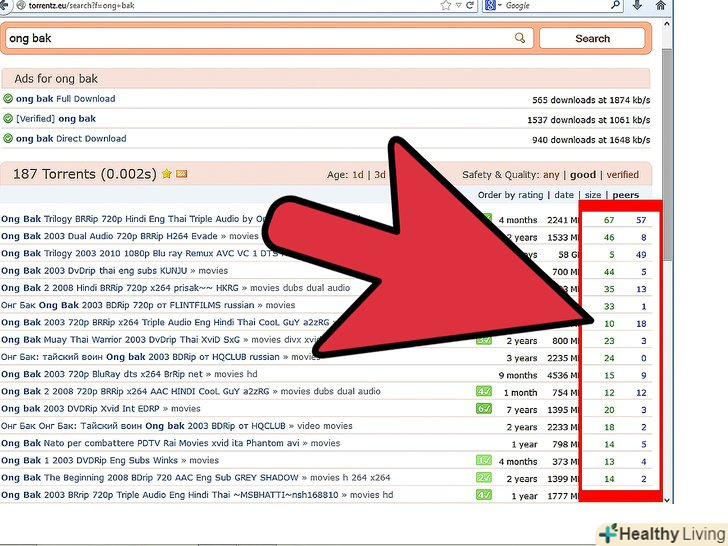Screen dimensions: 728x546
Task: Click the bookmark star icon in address bar
Action: [x=446, y=5]
